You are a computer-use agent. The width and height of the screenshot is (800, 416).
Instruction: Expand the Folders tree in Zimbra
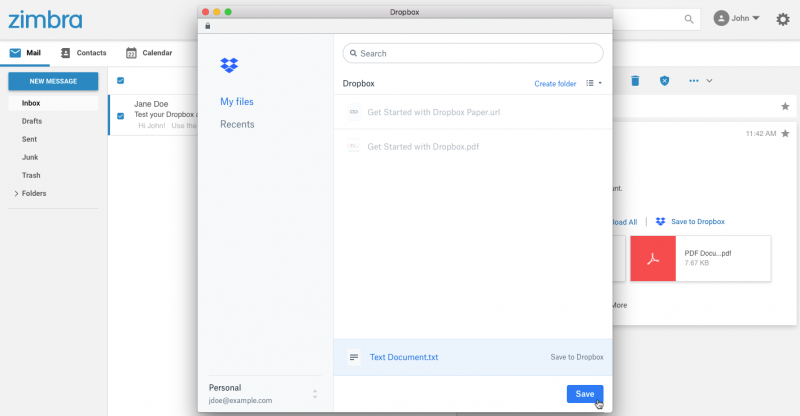pyautogui.click(x=16, y=193)
